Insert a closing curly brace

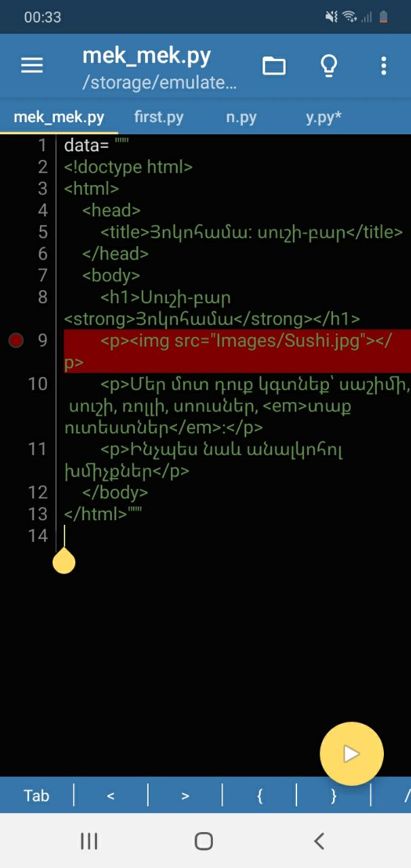click(334, 795)
